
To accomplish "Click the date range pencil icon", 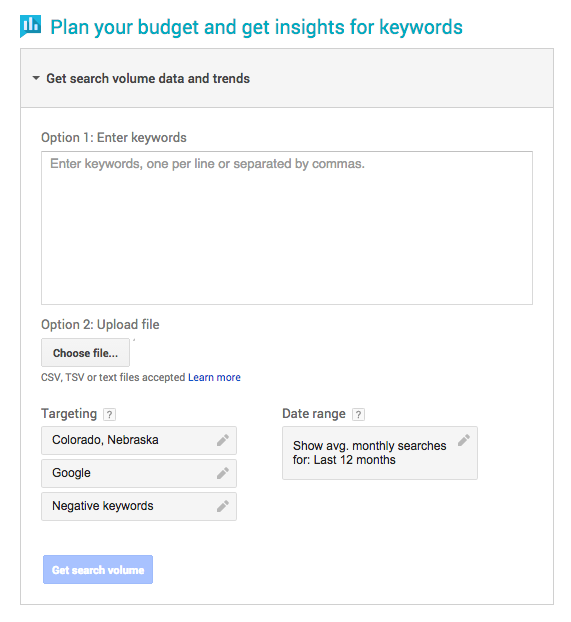I will tap(463, 440).
